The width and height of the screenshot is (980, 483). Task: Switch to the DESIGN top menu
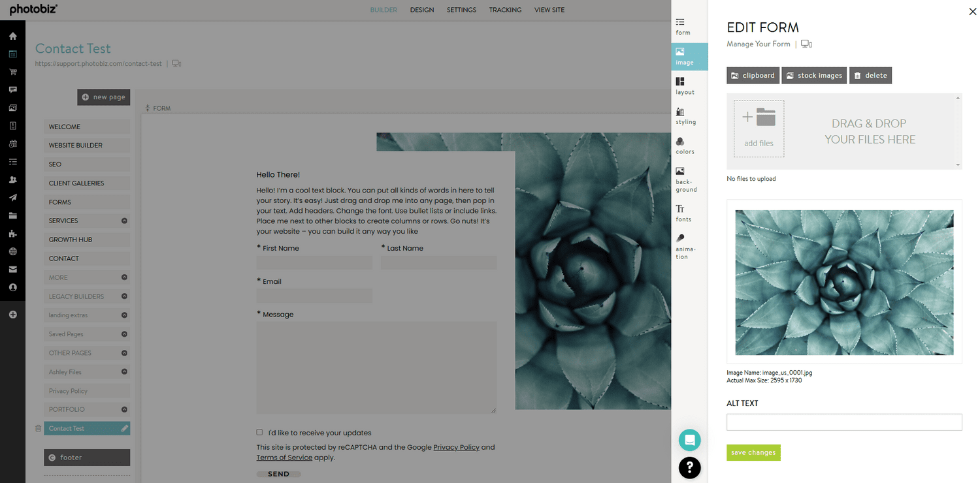(422, 10)
